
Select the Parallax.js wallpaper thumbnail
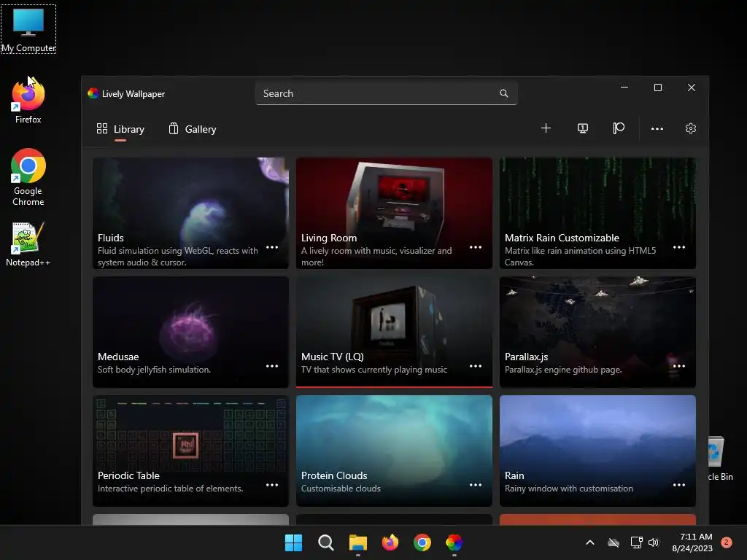click(597, 332)
